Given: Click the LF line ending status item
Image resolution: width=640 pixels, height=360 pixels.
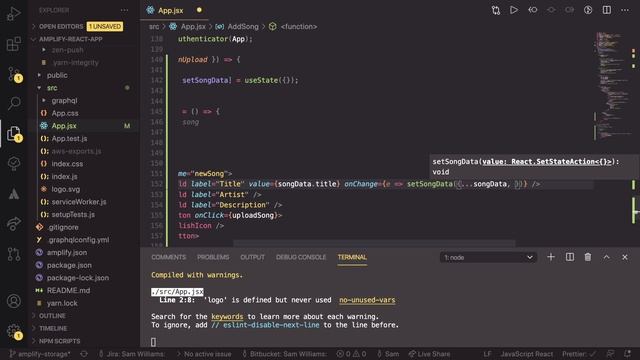Looking at the screenshot, I should [x=487, y=354].
